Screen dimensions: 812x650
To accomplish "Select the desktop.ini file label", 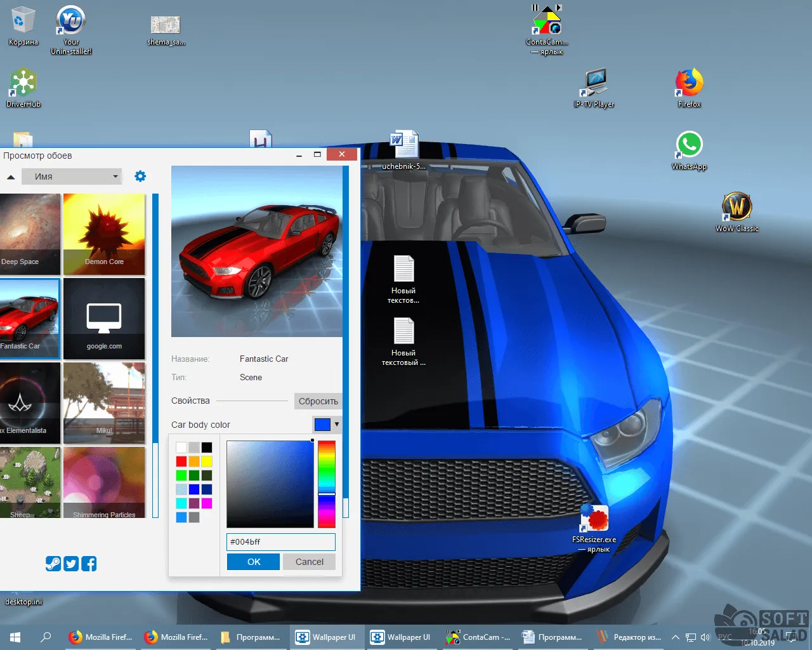I will [23, 601].
